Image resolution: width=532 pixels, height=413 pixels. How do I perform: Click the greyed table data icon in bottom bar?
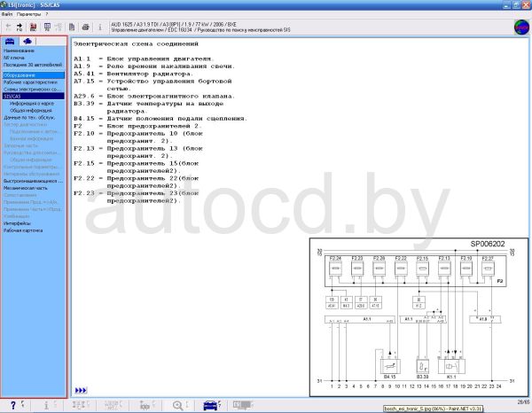[112, 405]
